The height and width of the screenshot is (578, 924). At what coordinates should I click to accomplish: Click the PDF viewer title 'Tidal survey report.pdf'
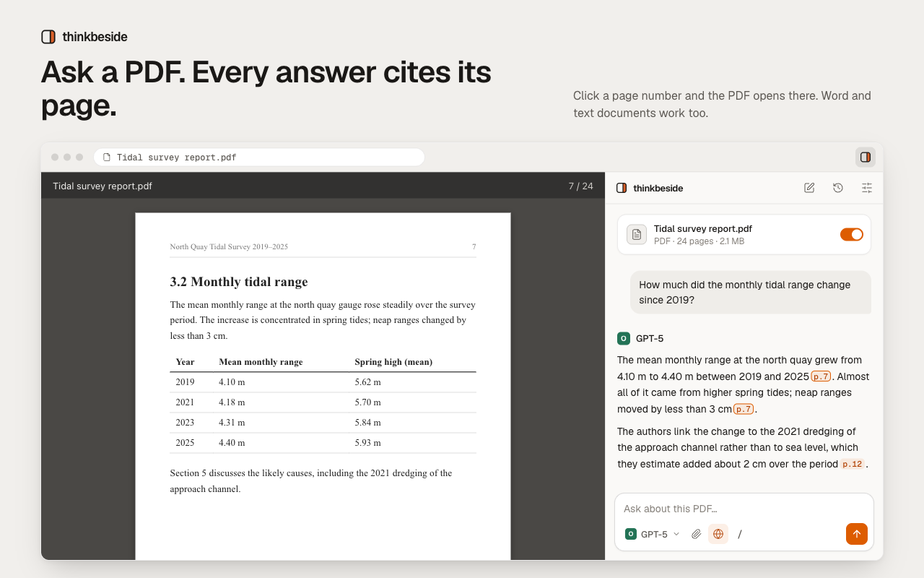tap(103, 186)
